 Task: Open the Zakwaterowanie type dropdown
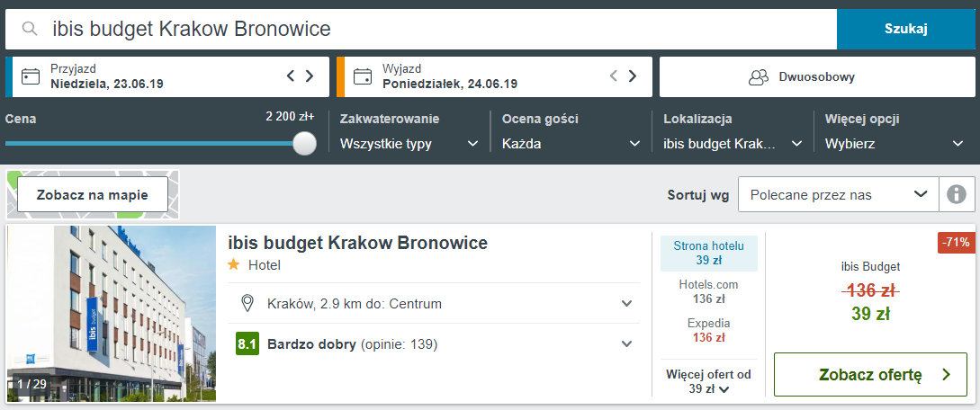click(x=409, y=144)
